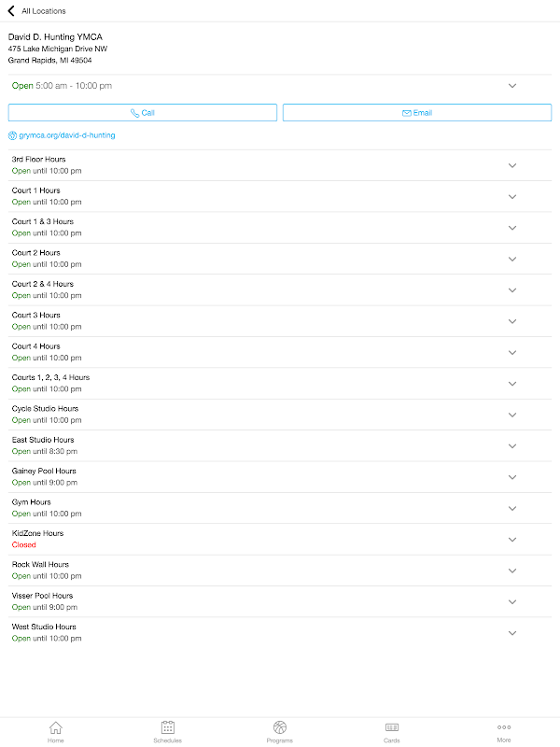Switch to the Cards tab label
The image size is (560, 747).
(x=392, y=740)
